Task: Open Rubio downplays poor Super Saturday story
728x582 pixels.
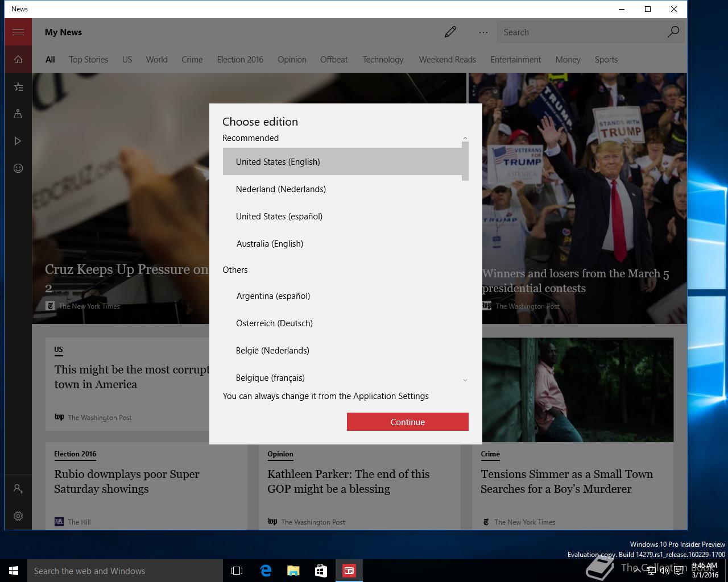Action: pyautogui.click(x=127, y=481)
